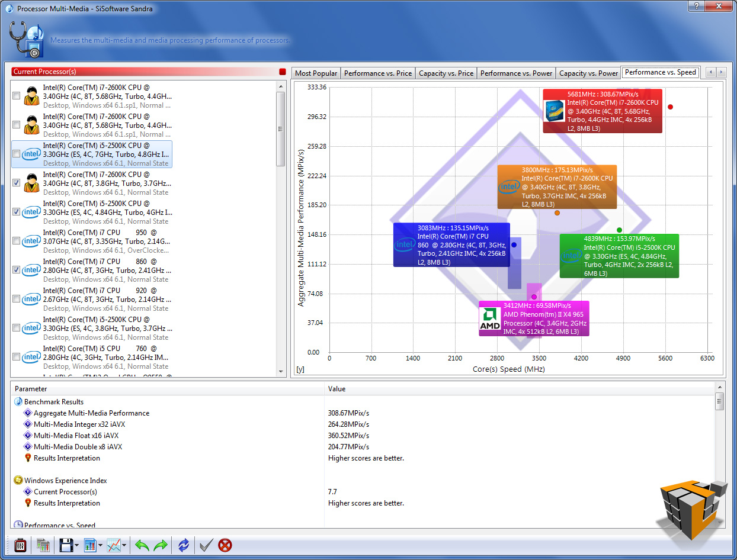Click the processor list scrollbar thumb
Screen dimensions: 737x560
(281, 128)
